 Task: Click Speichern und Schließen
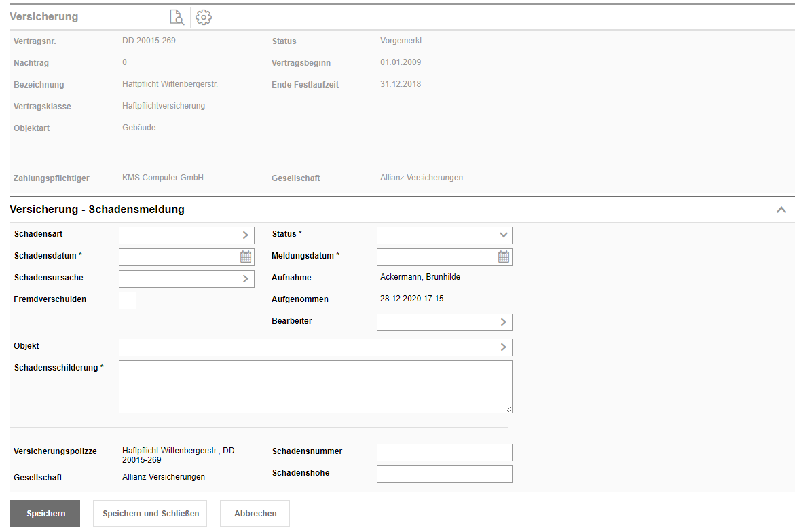coord(151,514)
